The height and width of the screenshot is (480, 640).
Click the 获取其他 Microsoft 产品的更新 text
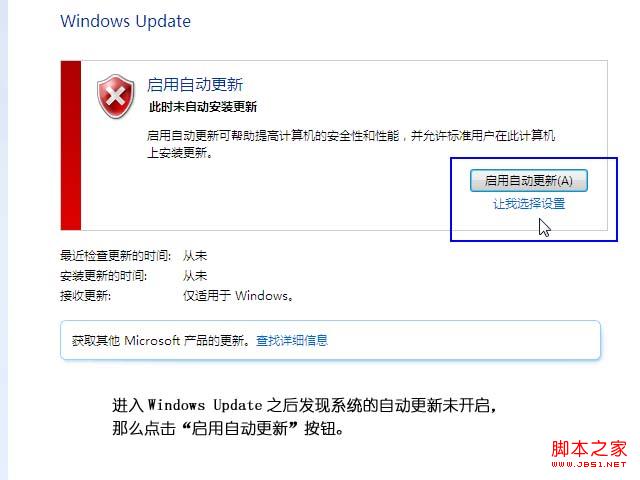pyautogui.click(x=161, y=340)
